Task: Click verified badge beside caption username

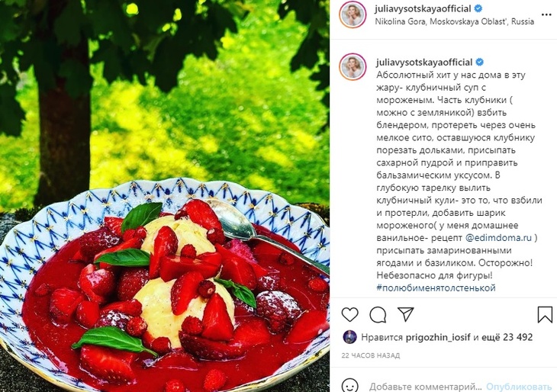Action: pos(479,62)
